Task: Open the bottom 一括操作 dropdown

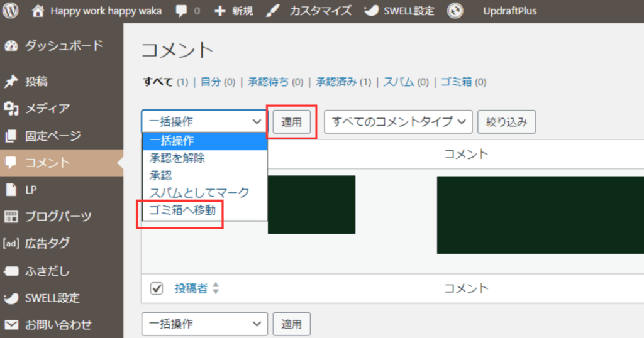Action: point(204,324)
